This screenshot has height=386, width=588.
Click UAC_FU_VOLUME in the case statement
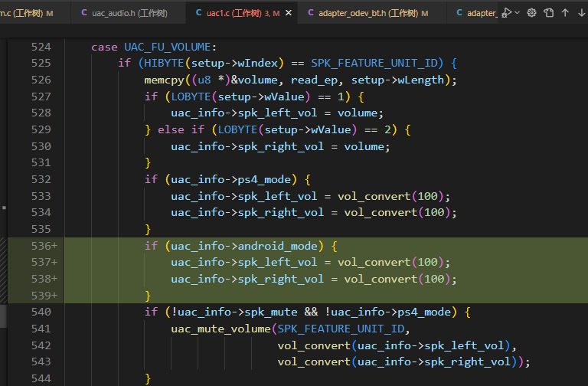tap(167, 47)
